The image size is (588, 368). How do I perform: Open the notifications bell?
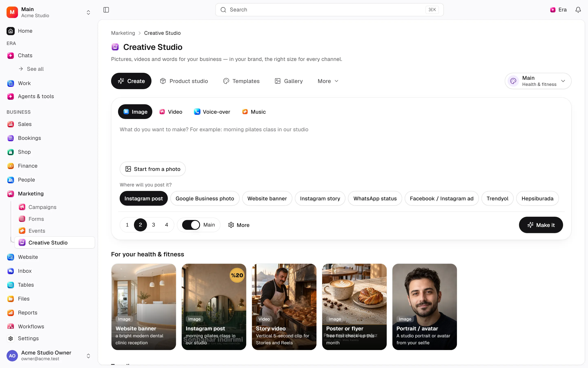tap(578, 10)
